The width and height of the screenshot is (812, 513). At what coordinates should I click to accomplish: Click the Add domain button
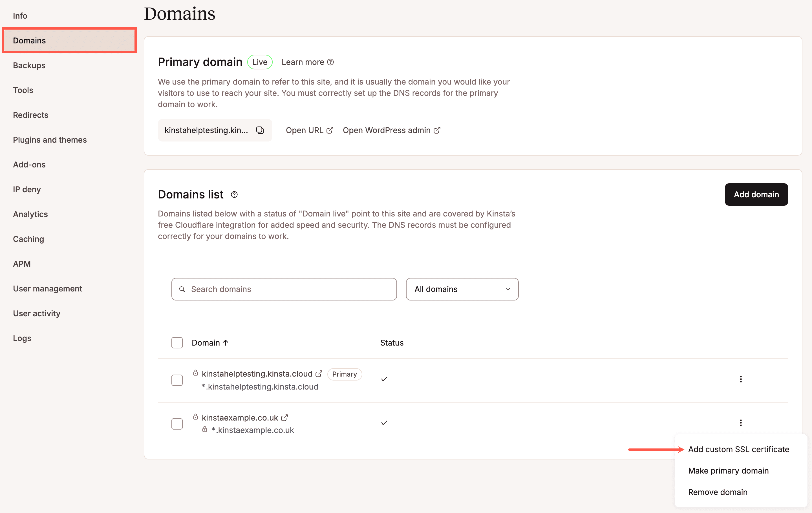[756, 194]
